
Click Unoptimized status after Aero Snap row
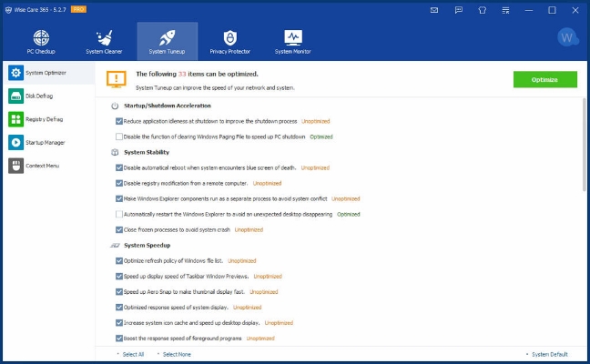[x=264, y=292]
